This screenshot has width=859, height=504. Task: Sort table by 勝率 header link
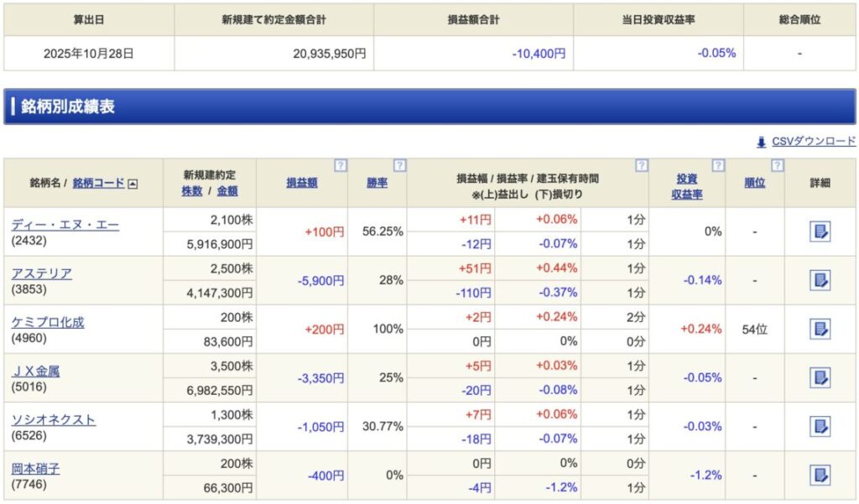coord(377,183)
